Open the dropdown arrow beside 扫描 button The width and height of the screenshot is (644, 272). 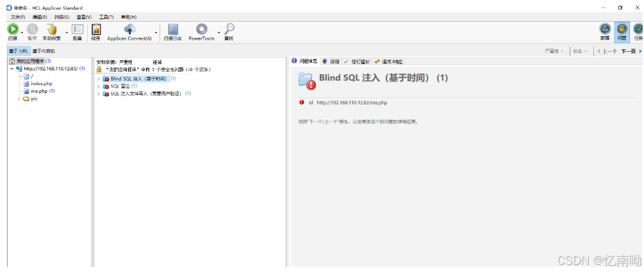click(x=22, y=32)
